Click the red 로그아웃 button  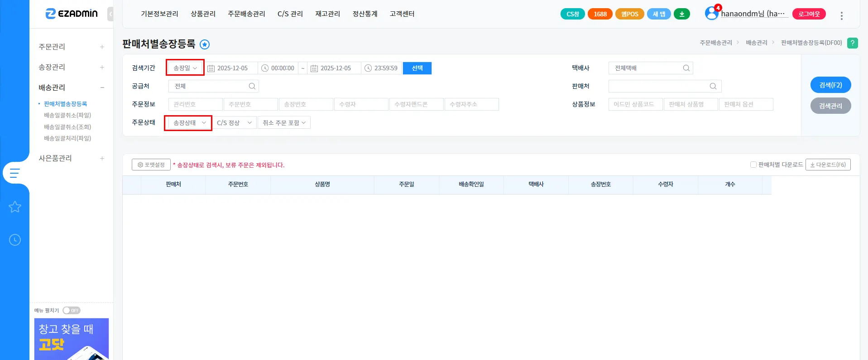(x=809, y=14)
